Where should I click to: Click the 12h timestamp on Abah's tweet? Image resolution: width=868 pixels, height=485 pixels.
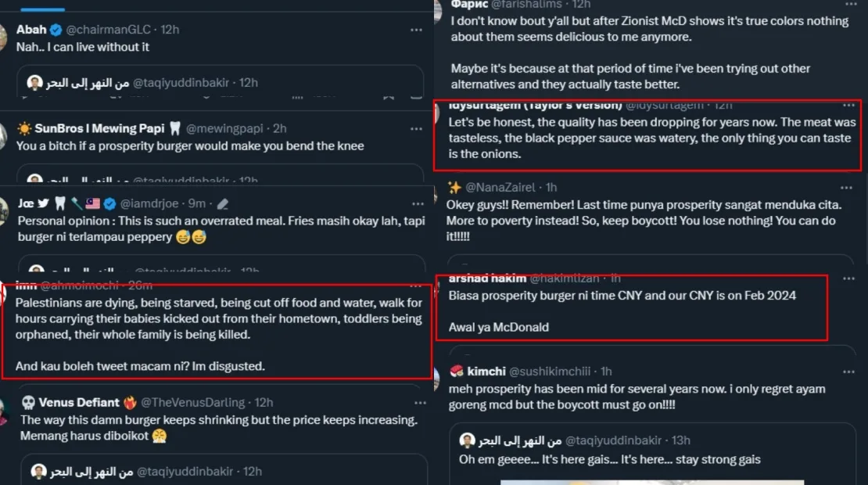[170, 30]
